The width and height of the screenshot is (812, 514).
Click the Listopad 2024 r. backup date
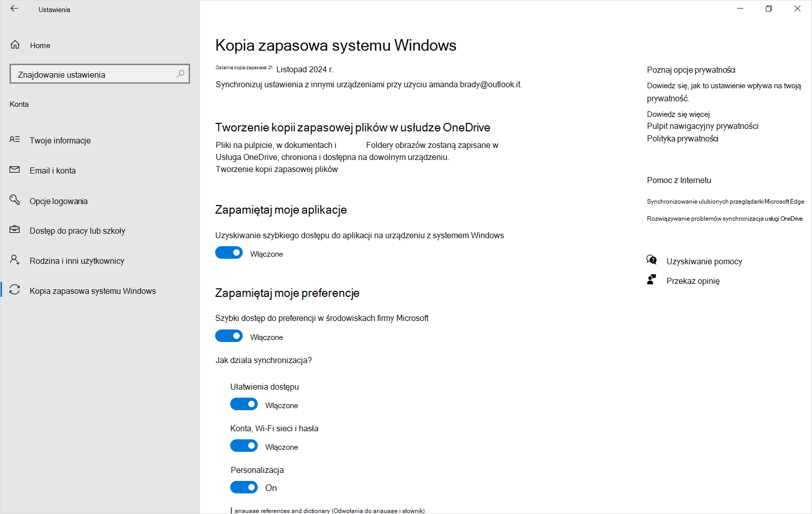click(x=305, y=69)
